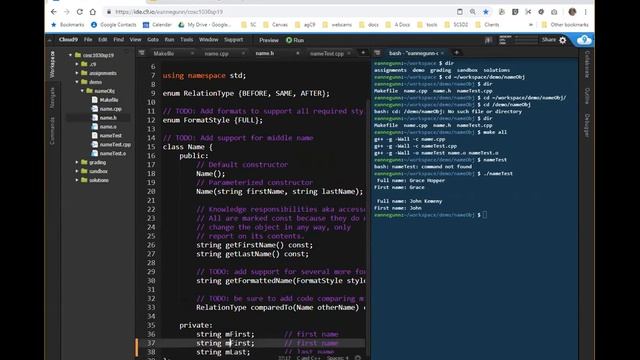640x360 pixels.
Task: Expand the solutions folder
Action: 77,180
